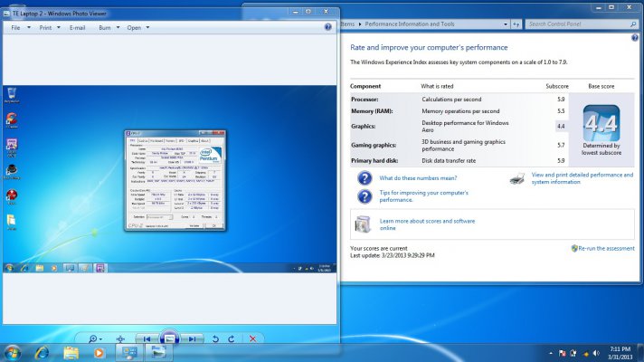
Task: Open the volume speaker tray icon
Action: pyautogui.click(x=596, y=353)
